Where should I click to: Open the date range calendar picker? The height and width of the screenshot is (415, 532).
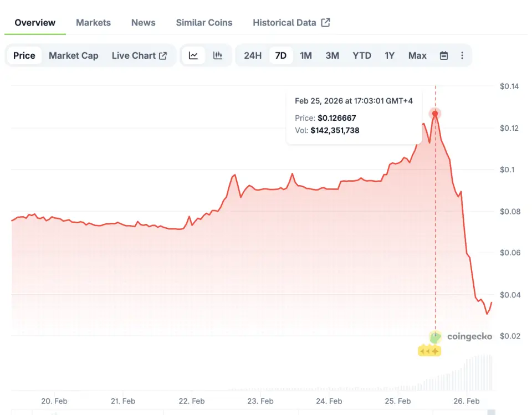tap(444, 55)
